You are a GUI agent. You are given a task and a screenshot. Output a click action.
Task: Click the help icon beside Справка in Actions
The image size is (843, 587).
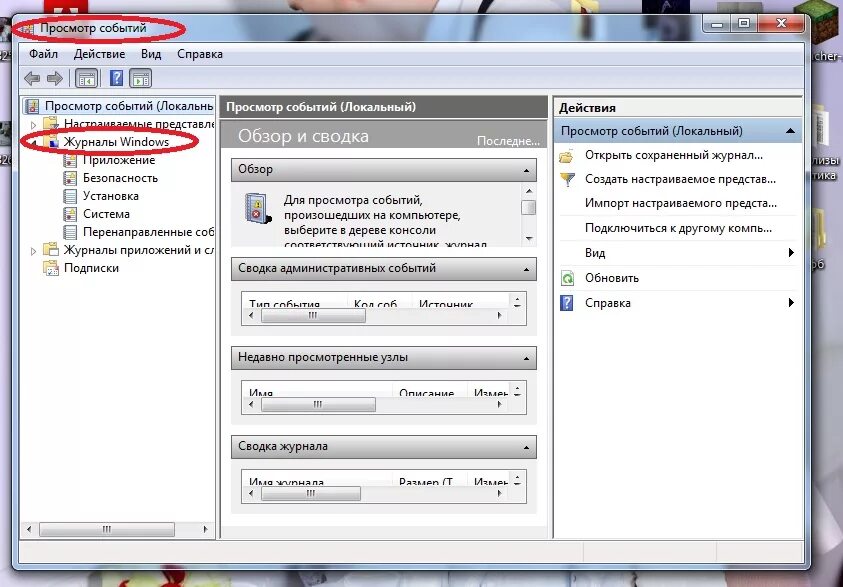tap(567, 303)
